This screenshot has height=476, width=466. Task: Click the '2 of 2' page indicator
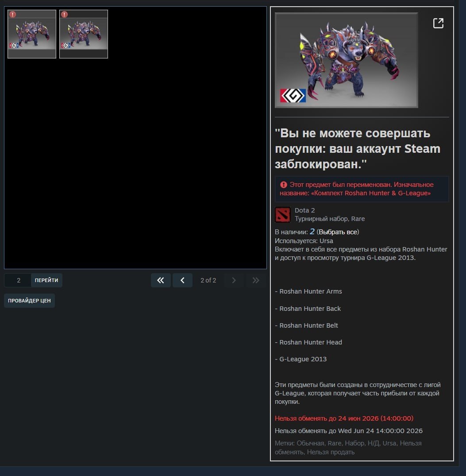click(208, 280)
